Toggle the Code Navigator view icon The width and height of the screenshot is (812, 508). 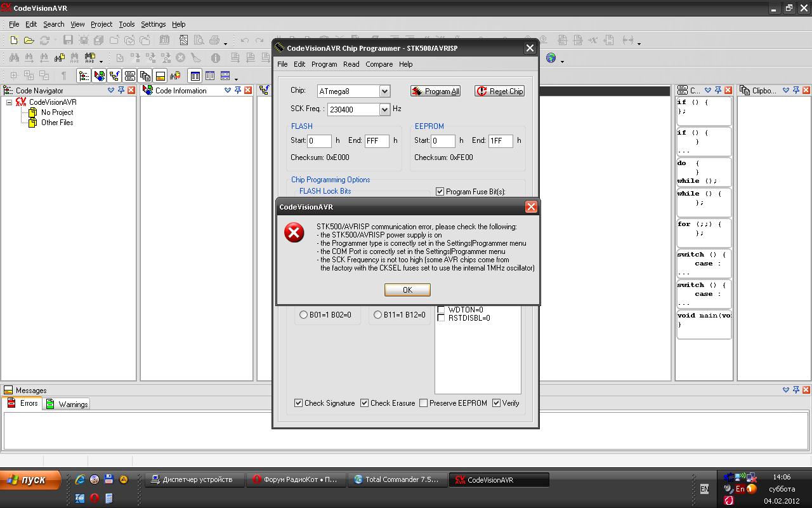point(84,76)
